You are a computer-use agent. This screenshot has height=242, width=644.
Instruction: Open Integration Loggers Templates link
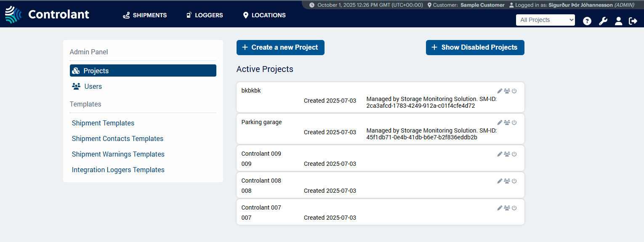coord(118,170)
